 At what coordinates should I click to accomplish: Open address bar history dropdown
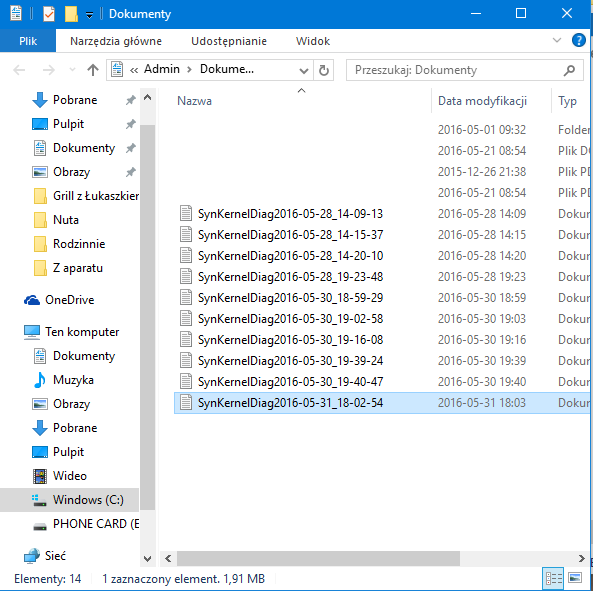(x=303, y=70)
